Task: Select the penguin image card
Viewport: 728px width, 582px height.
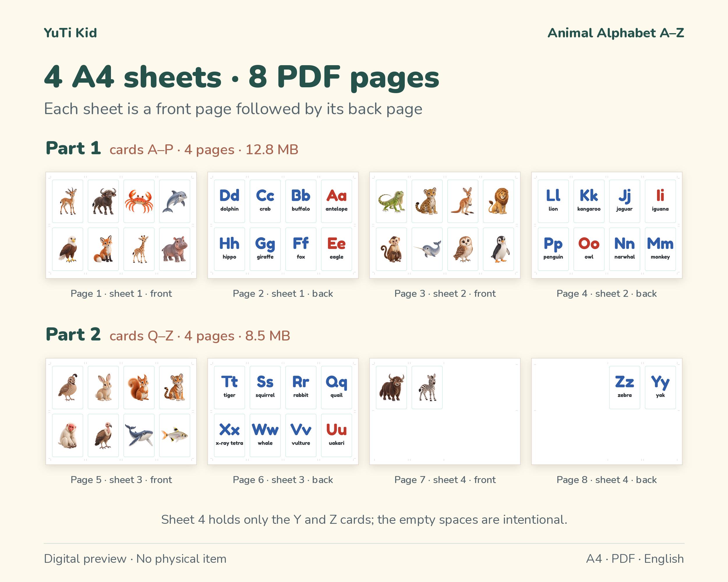Action: click(499, 249)
